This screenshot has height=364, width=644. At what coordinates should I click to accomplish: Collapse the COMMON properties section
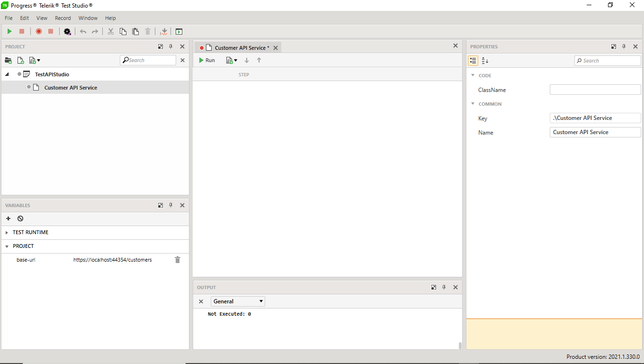coord(473,104)
